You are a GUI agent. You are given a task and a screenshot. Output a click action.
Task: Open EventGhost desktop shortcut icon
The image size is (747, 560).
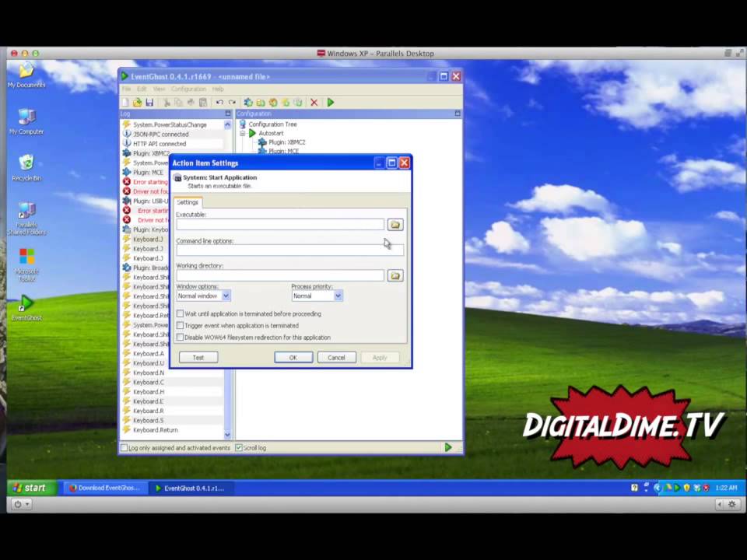click(26, 308)
